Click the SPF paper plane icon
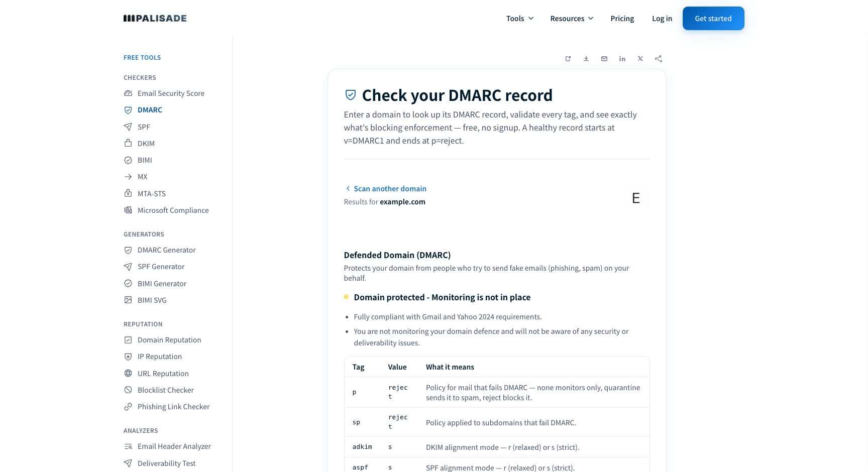Viewport: 868px width, 472px height. pyautogui.click(x=128, y=127)
